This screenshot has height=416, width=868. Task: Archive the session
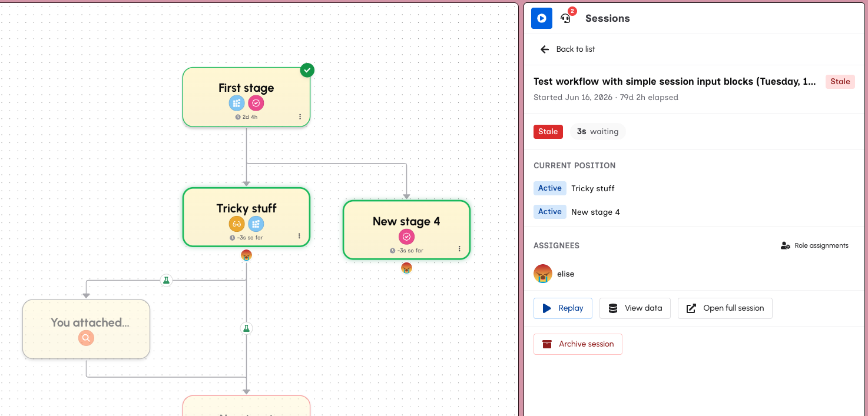(x=578, y=344)
